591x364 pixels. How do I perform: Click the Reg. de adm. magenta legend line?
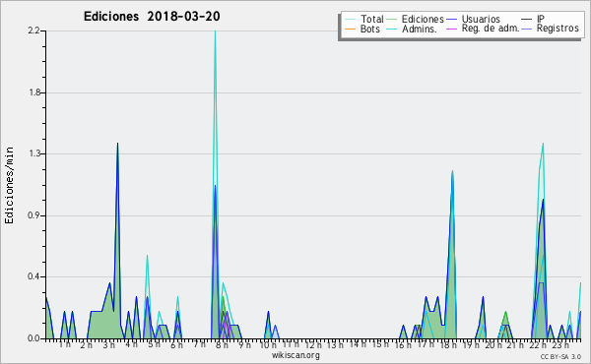[x=451, y=29]
